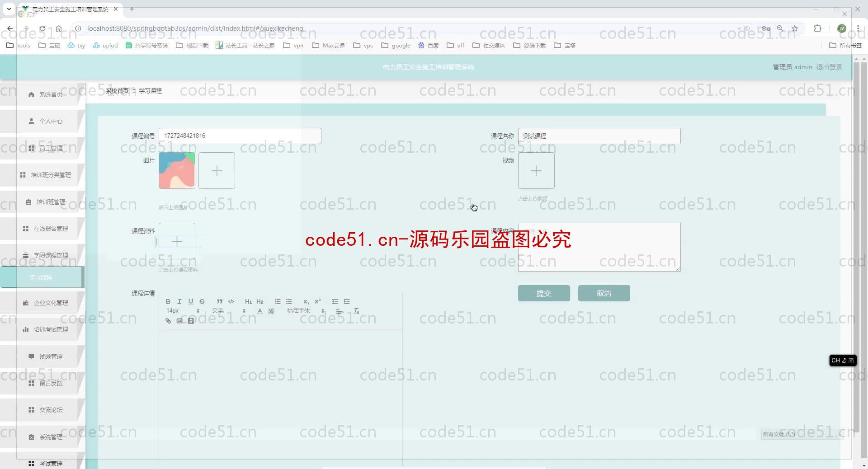The width and height of the screenshot is (868, 469).
Task: Open the 百度 bookmark
Action: pos(428,45)
